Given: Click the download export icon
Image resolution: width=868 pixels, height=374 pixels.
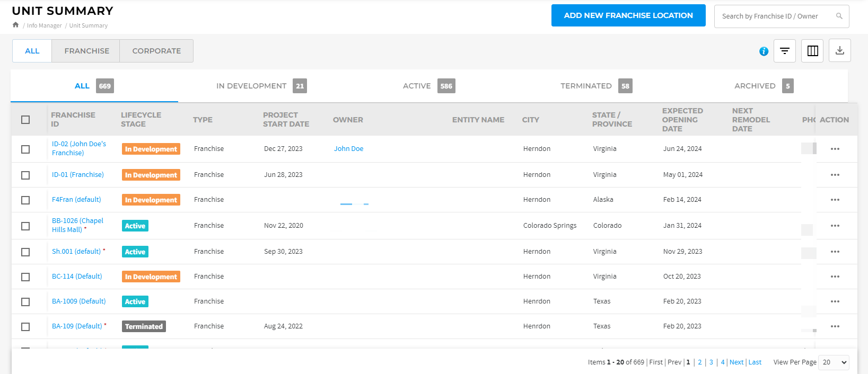Looking at the screenshot, I should tap(839, 51).
